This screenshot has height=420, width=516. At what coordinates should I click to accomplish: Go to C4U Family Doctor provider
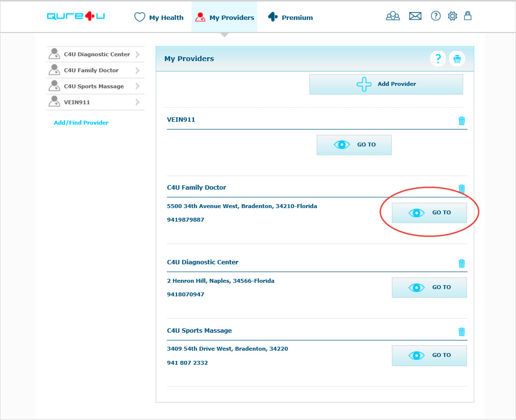pos(429,213)
